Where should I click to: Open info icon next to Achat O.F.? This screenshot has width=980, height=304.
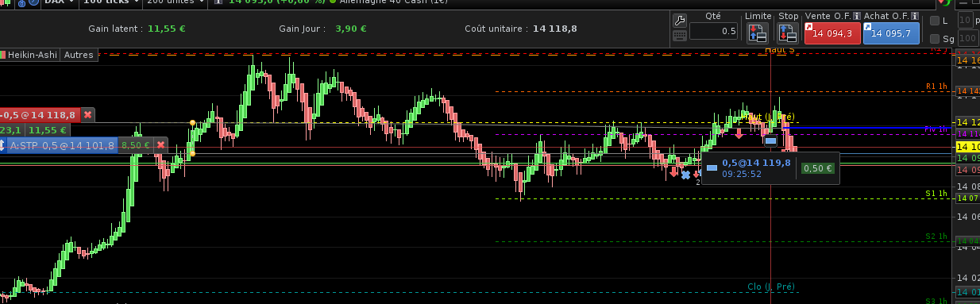914,16
